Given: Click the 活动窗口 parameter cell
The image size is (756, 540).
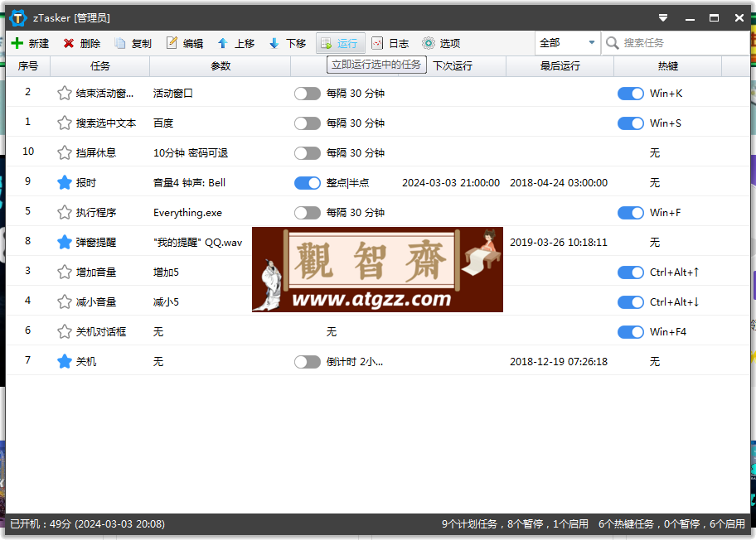Looking at the screenshot, I should click(172, 94).
